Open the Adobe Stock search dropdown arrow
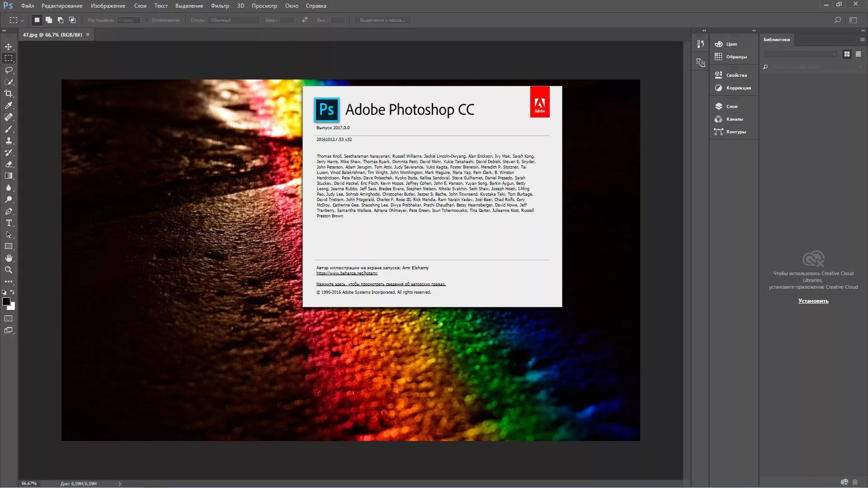 pos(860,67)
